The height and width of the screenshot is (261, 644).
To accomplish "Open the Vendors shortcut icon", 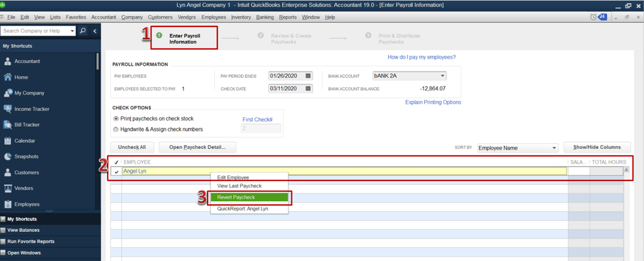I will [7, 188].
